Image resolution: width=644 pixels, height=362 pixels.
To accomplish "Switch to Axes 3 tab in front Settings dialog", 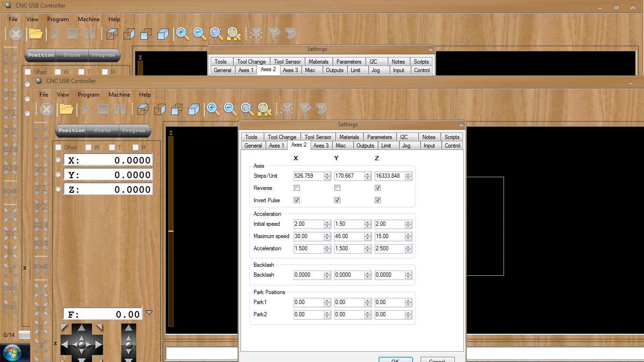I will 321,146.
